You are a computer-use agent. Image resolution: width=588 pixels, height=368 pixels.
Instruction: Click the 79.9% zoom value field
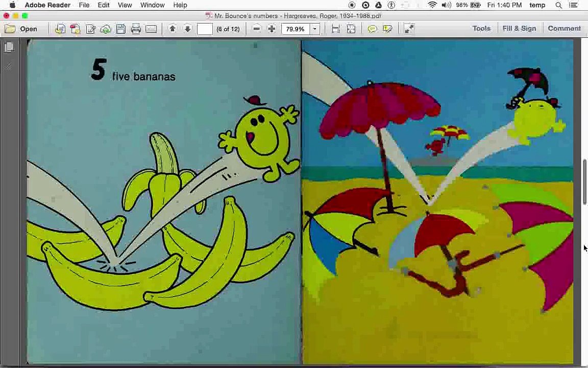296,29
